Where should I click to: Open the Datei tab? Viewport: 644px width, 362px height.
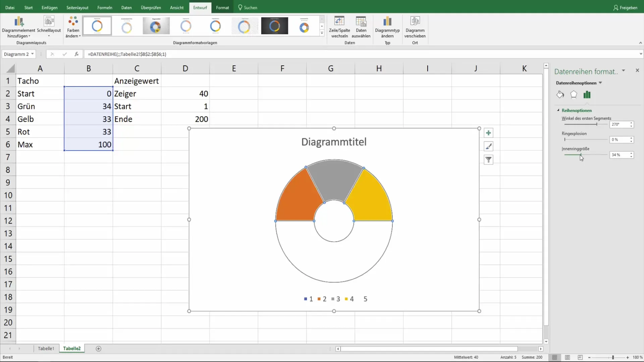click(x=10, y=7)
